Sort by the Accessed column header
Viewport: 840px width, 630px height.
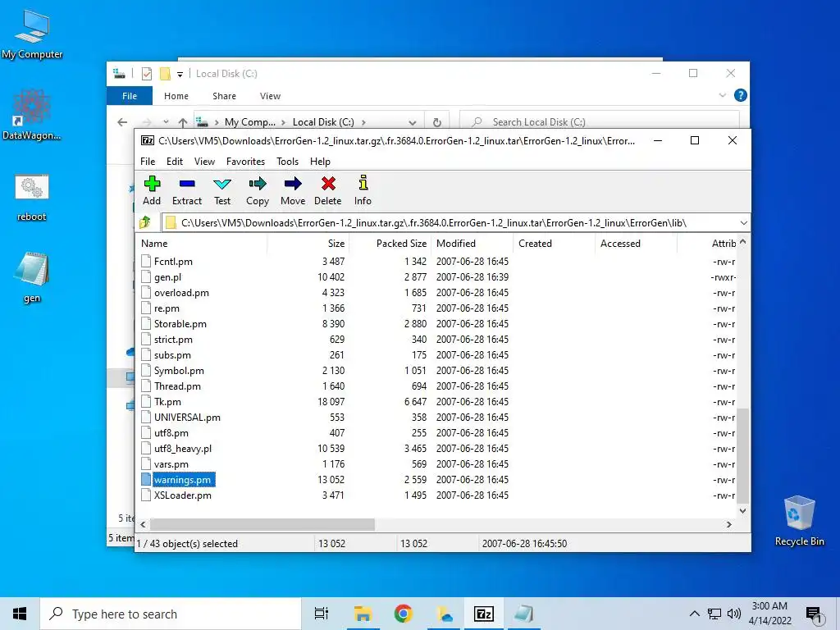[x=636, y=243]
